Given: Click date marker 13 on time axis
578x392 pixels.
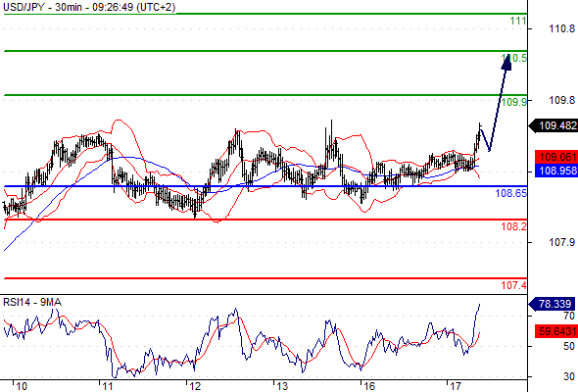Looking at the screenshot, I should click(x=282, y=386).
